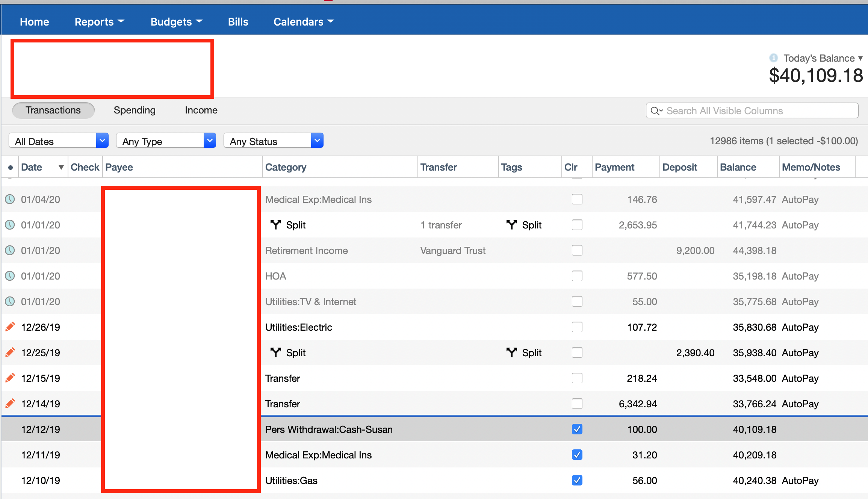868x499 pixels.
Task: Switch to the Income tab
Action: coord(201,110)
